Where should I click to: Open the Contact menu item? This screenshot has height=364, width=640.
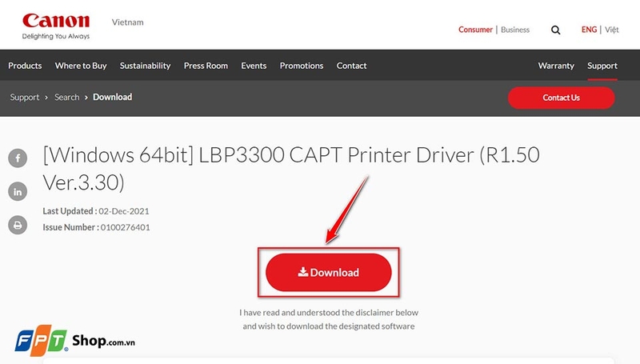click(351, 66)
